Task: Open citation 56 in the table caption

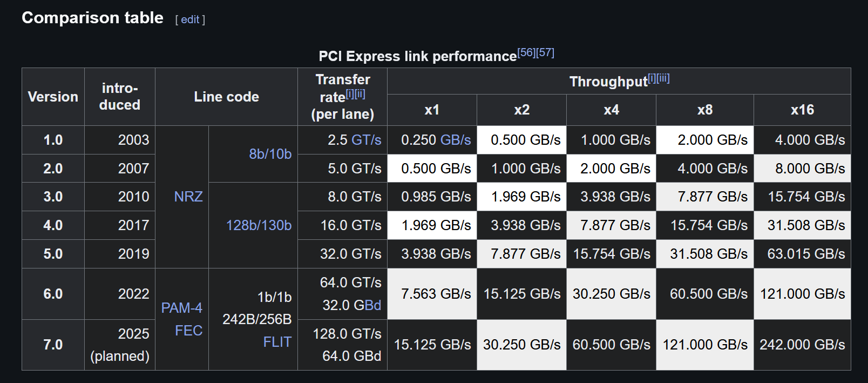Action: [x=526, y=52]
